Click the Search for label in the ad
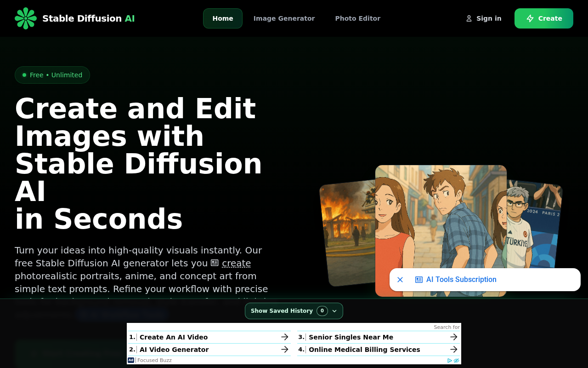 (447, 327)
